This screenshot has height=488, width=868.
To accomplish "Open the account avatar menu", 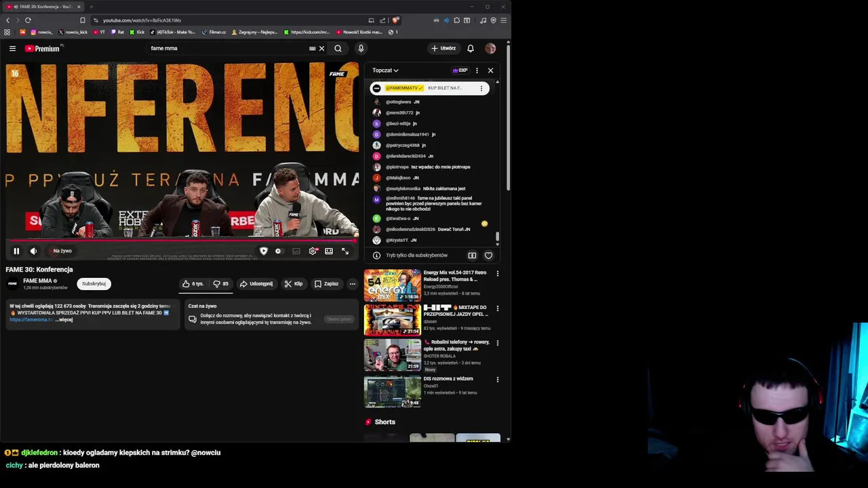I will (x=490, y=48).
